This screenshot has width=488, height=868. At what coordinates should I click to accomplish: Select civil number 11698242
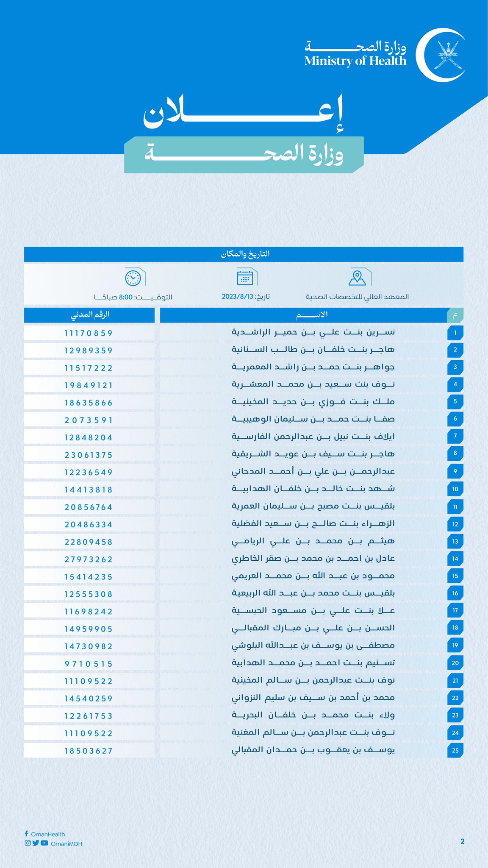(89, 612)
